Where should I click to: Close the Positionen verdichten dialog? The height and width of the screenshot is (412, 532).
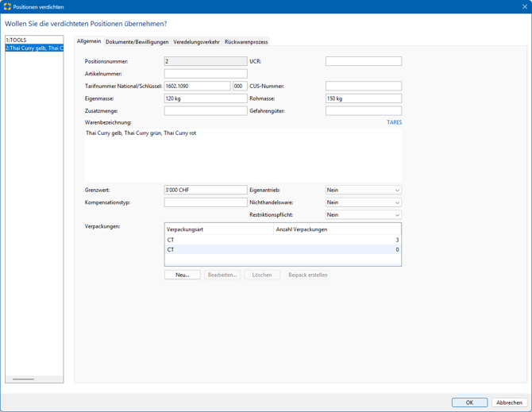click(x=525, y=6)
